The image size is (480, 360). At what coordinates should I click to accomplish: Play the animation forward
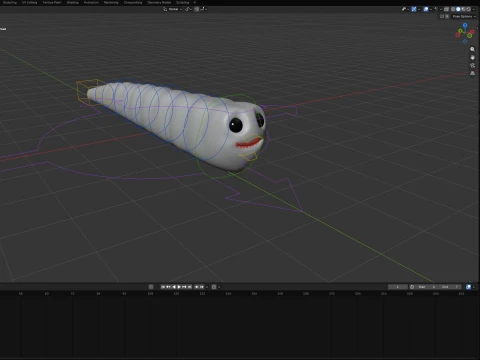[179, 287]
